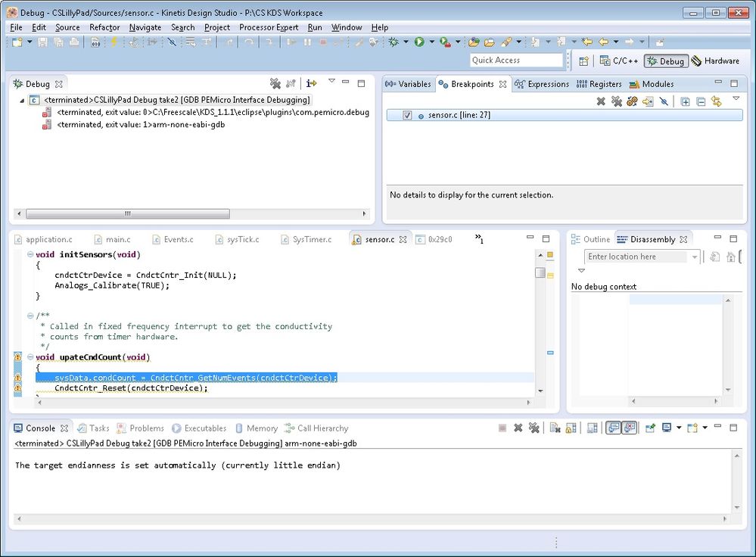This screenshot has height=557, width=756.
Task: Switch to the Problems tab
Action: tap(140, 428)
